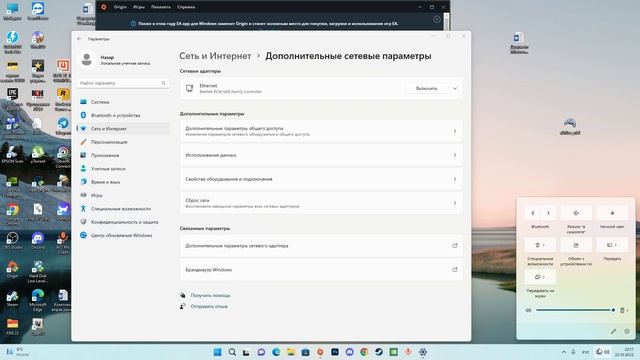Open File Explorer from taskbar
This screenshot has height=360, width=640.
291,352
